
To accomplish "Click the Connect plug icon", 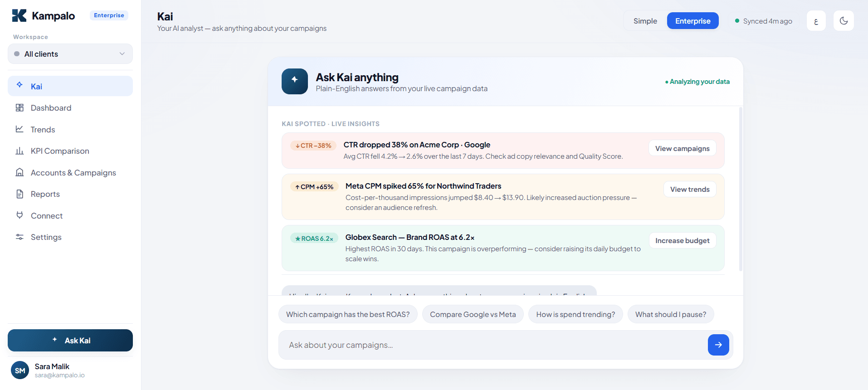I will coord(20,215).
